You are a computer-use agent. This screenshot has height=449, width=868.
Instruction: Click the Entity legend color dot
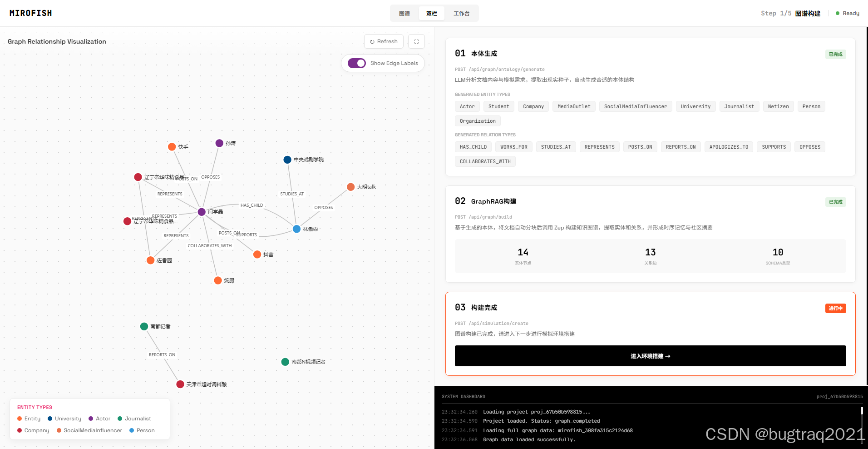pyautogui.click(x=20, y=419)
